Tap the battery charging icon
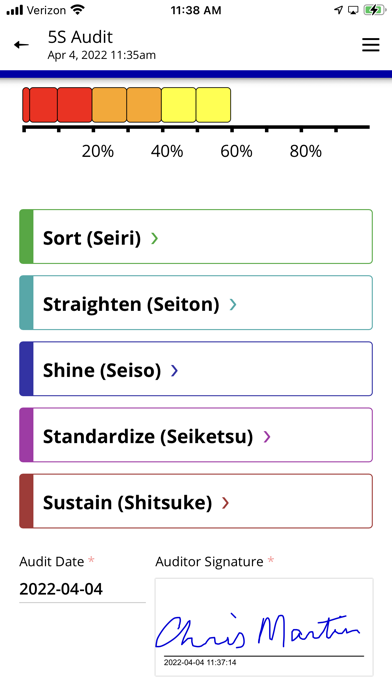The image size is (392, 696). click(374, 10)
